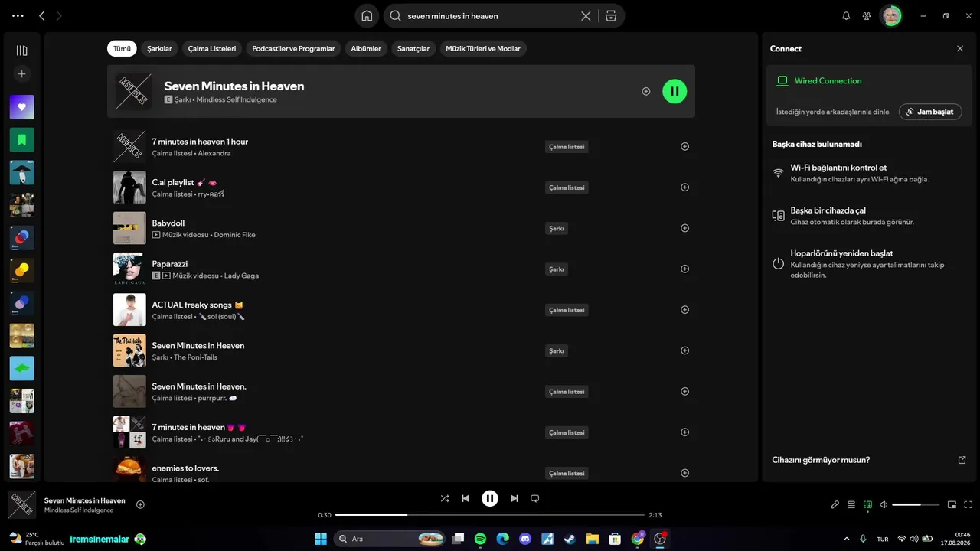Open the three-dot app menu
Screen dimensions: 980x551
(18, 16)
